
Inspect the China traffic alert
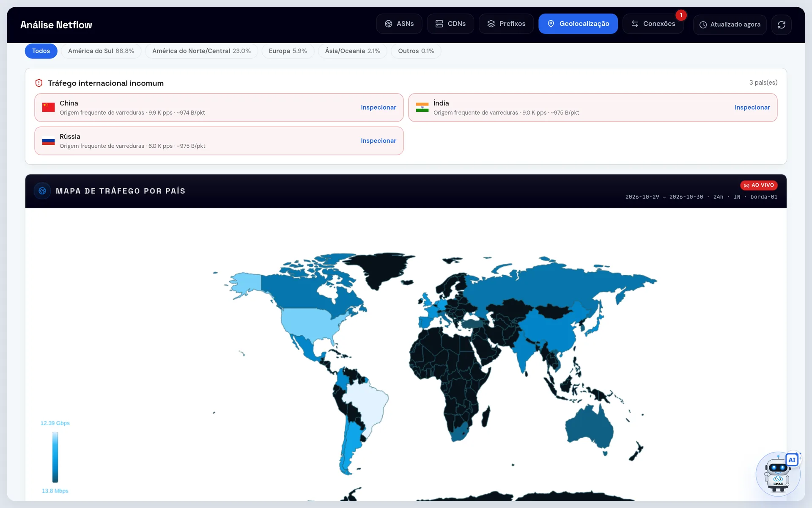click(379, 108)
